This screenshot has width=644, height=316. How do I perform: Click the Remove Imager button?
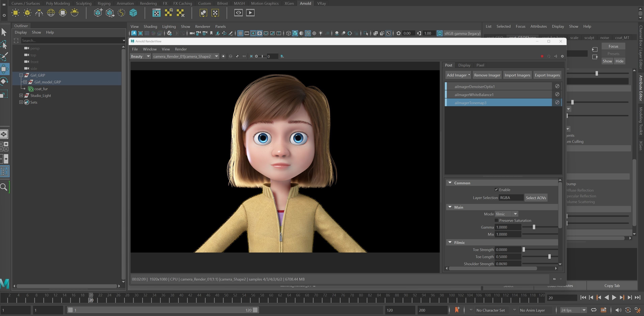coord(487,75)
